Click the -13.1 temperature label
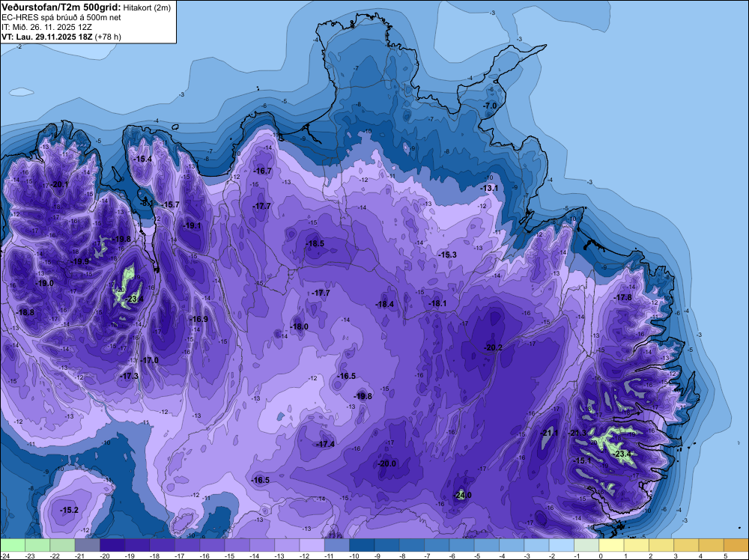Screen dimensions: 749x560 (x=489, y=188)
